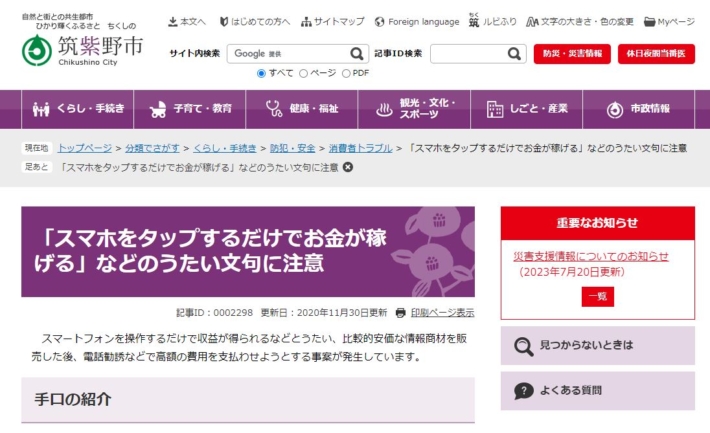Go to くらし・手続き breadcrumb link
This screenshot has width=710, height=433.
pyautogui.click(x=225, y=148)
